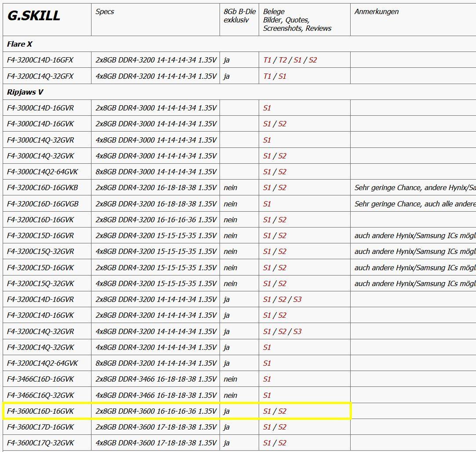Open S1 link in F4-3200C16D-16GVKB row

[267, 187]
